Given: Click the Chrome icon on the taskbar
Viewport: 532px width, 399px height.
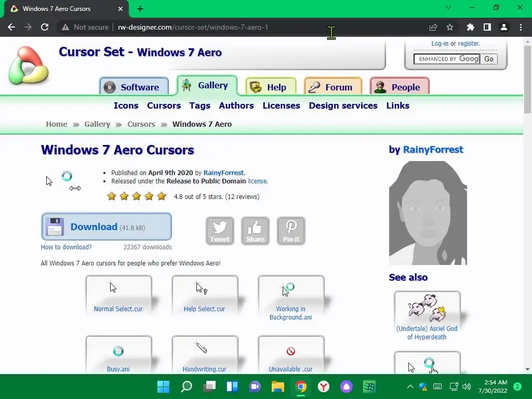Looking at the screenshot, I should [x=301, y=387].
